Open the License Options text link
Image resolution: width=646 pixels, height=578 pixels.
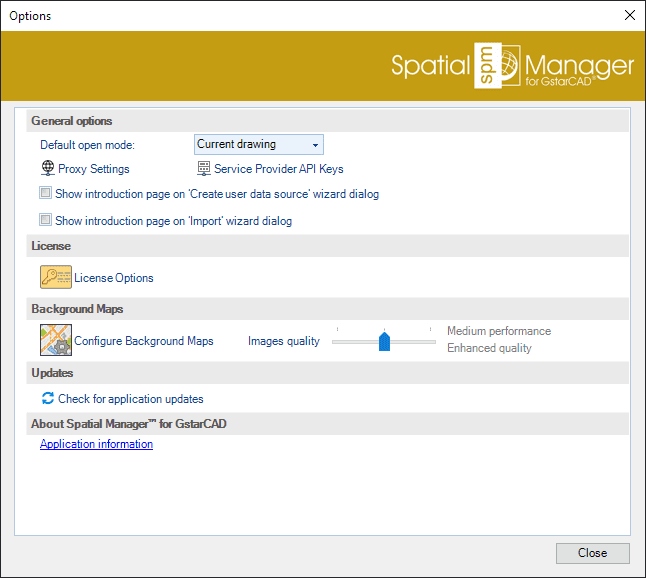point(114,278)
